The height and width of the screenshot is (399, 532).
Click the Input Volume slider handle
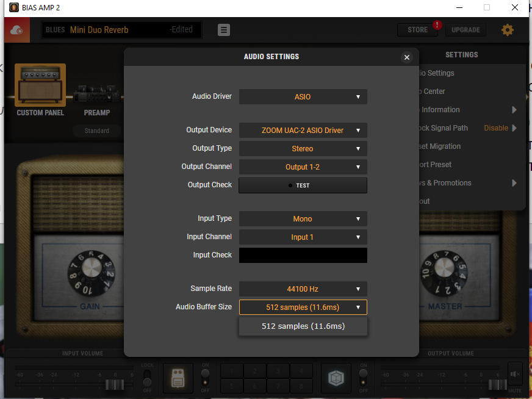(x=115, y=385)
